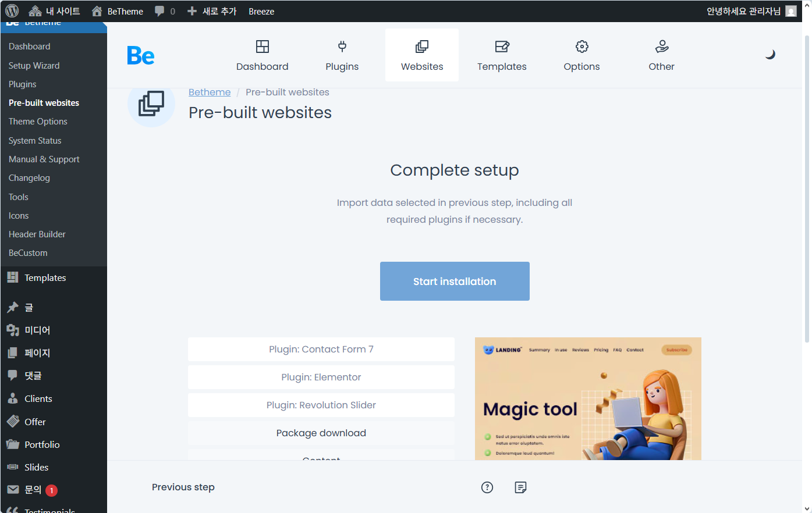Visit the BeTheme site home link
The image size is (812, 513).
coord(118,11)
